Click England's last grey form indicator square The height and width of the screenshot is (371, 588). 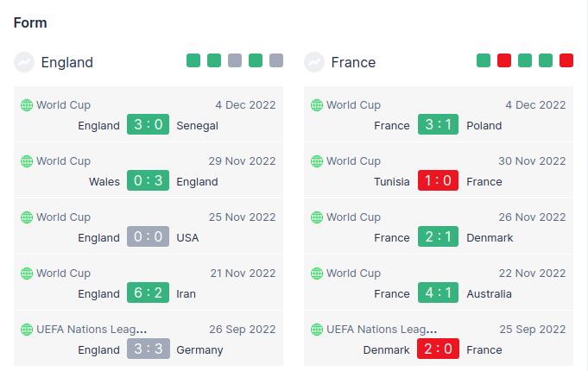point(276,60)
